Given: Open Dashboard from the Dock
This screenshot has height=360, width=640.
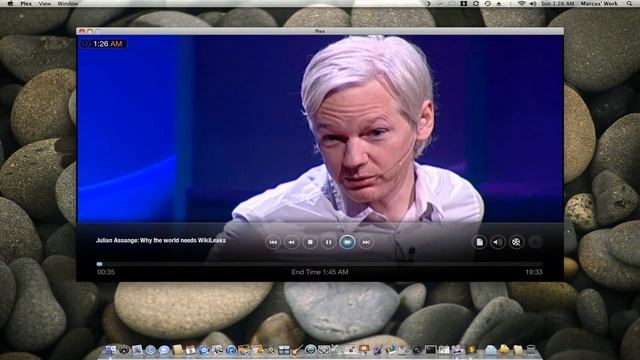Looking at the screenshot, I should [124, 350].
